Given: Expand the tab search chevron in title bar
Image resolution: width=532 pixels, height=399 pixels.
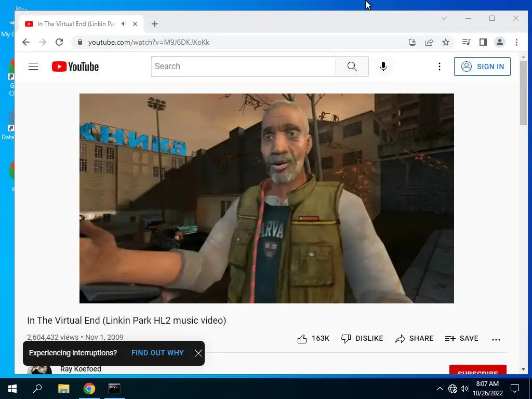Looking at the screenshot, I should point(444,18).
